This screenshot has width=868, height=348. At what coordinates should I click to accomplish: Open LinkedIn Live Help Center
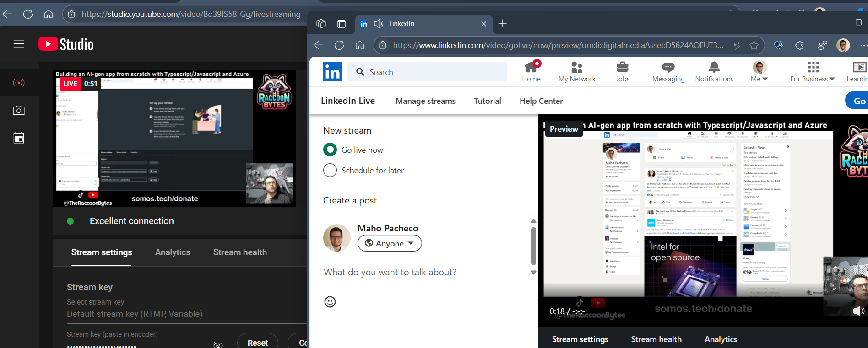pos(541,101)
